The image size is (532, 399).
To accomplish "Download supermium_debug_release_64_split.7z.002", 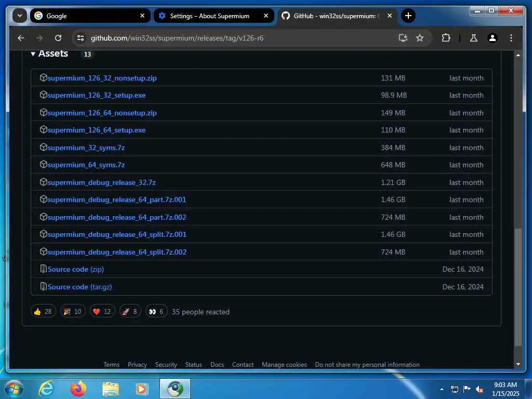I will pyautogui.click(x=117, y=252).
